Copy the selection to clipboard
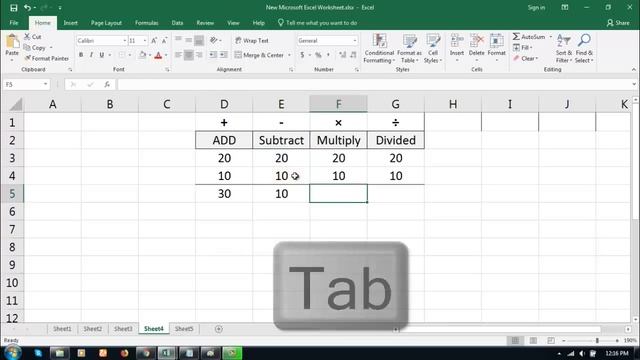 click(35, 48)
